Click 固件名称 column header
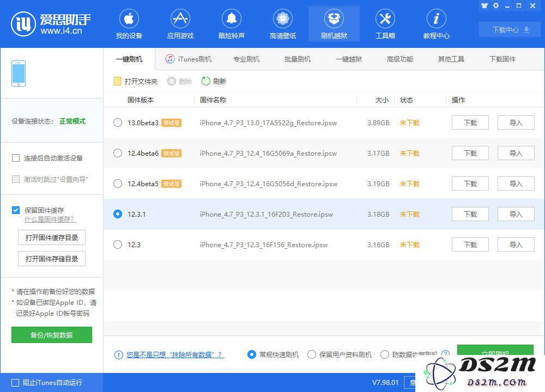This screenshot has width=545, height=392. pyautogui.click(x=213, y=100)
